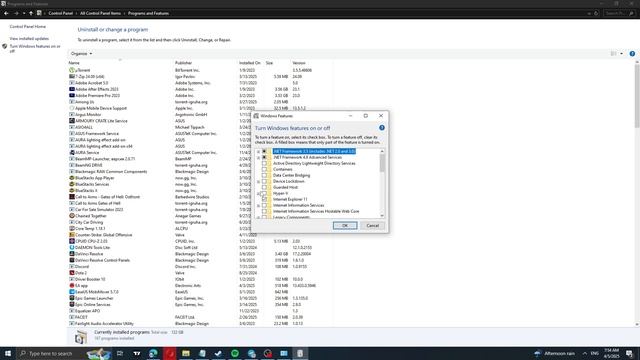
Task: Click the features list scroll down arrow
Action: (382, 216)
